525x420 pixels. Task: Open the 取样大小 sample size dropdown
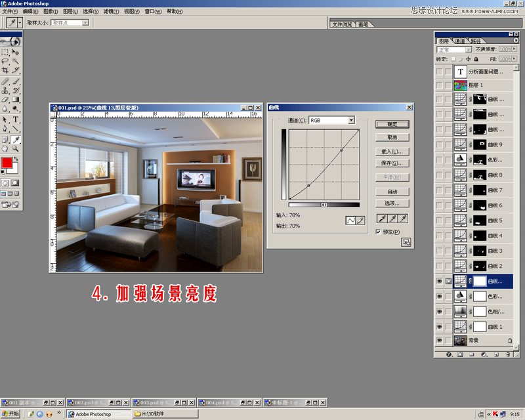(x=86, y=22)
